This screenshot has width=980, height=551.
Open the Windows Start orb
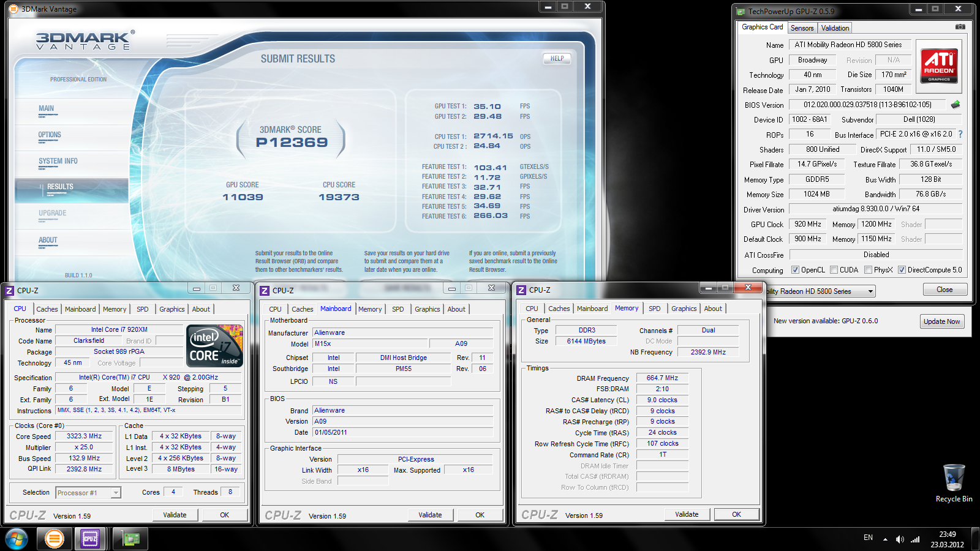coord(17,539)
